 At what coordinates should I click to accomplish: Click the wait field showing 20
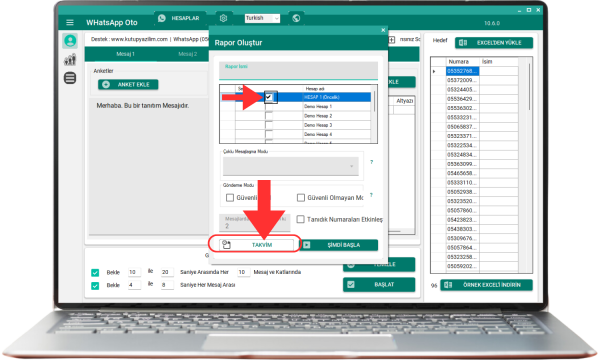pos(167,272)
